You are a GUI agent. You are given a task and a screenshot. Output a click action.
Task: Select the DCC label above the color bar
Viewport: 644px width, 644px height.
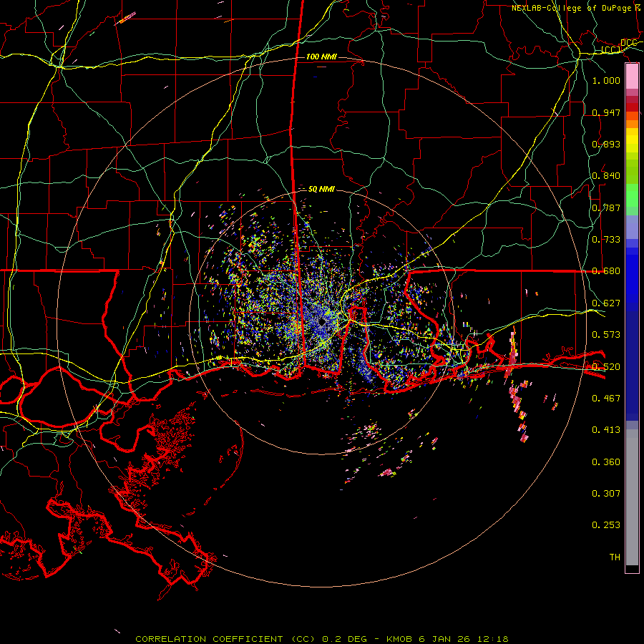click(628, 43)
